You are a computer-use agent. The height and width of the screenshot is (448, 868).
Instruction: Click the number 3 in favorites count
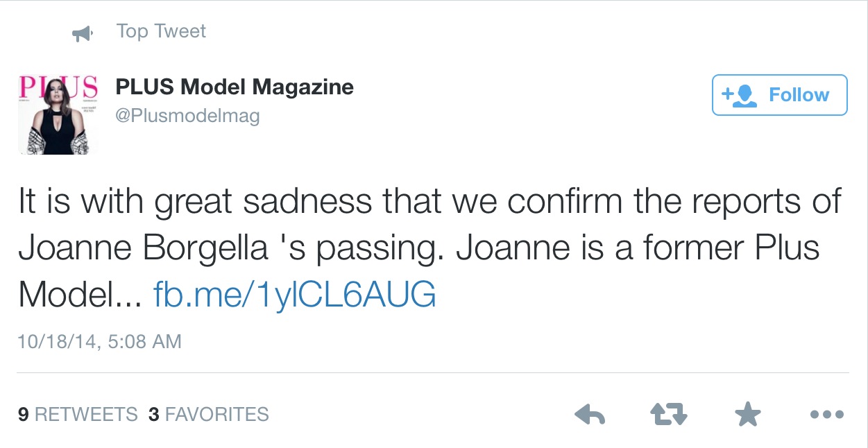[x=153, y=415]
